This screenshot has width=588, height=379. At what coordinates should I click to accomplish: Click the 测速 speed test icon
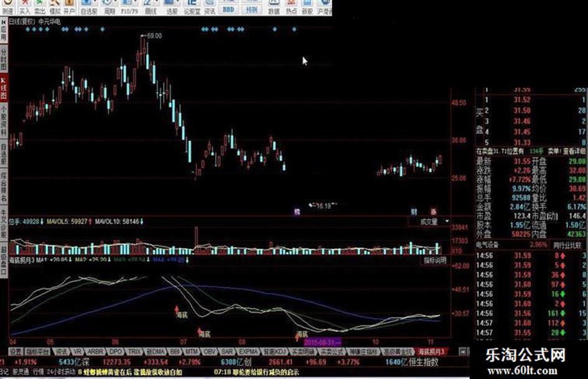pos(7,7)
